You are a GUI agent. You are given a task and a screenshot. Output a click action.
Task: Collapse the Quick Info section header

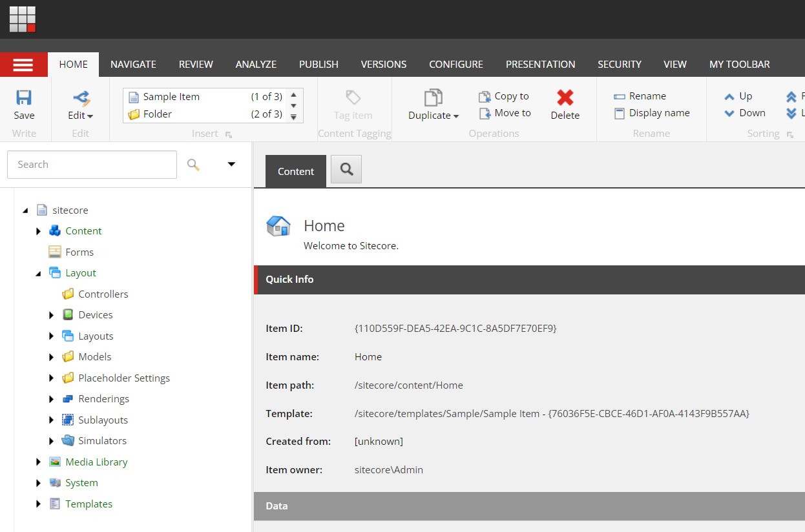[529, 280]
